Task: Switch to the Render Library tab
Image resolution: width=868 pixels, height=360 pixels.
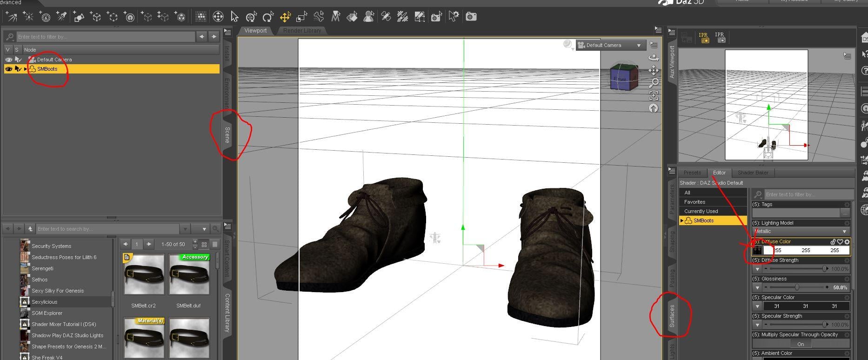Action: (x=302, y=31)
